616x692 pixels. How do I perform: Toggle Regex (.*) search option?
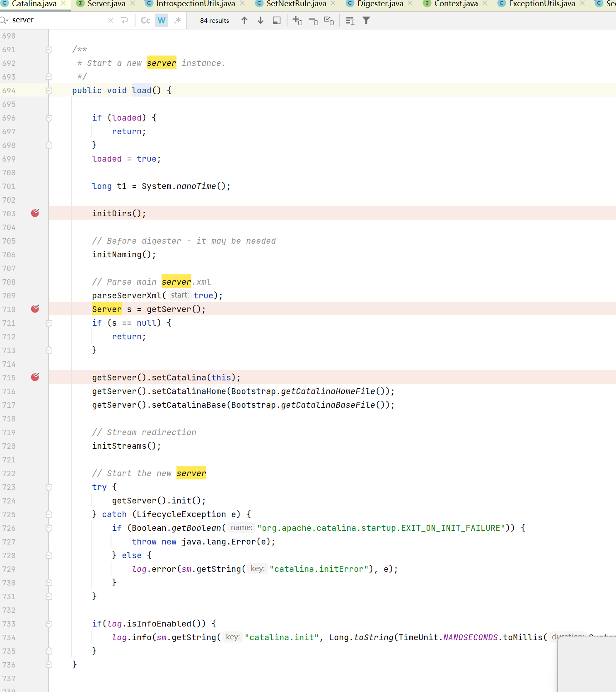pos(178,20)
